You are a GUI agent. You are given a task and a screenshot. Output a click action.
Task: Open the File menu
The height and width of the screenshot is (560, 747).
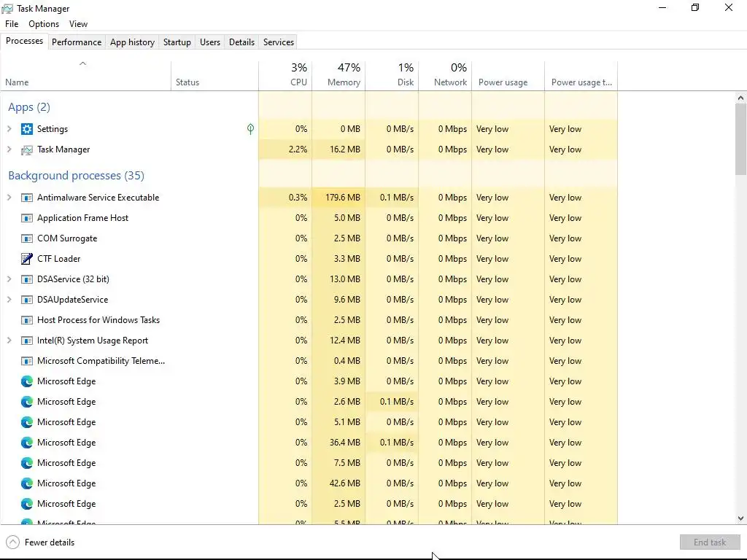(x=12, y=24)
